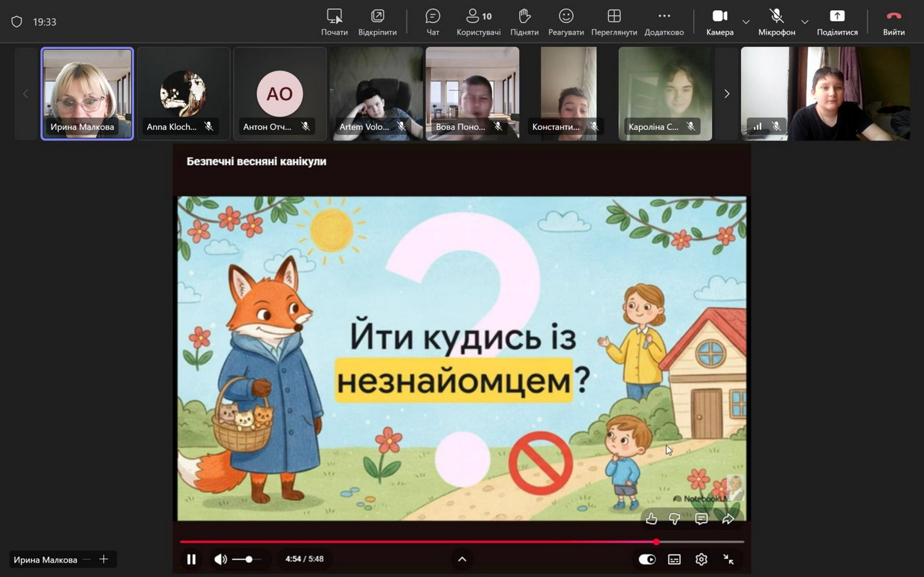Viewport: 924px width, 577px height.
Task: Open the video settings gear
Action: coord(701,559)
